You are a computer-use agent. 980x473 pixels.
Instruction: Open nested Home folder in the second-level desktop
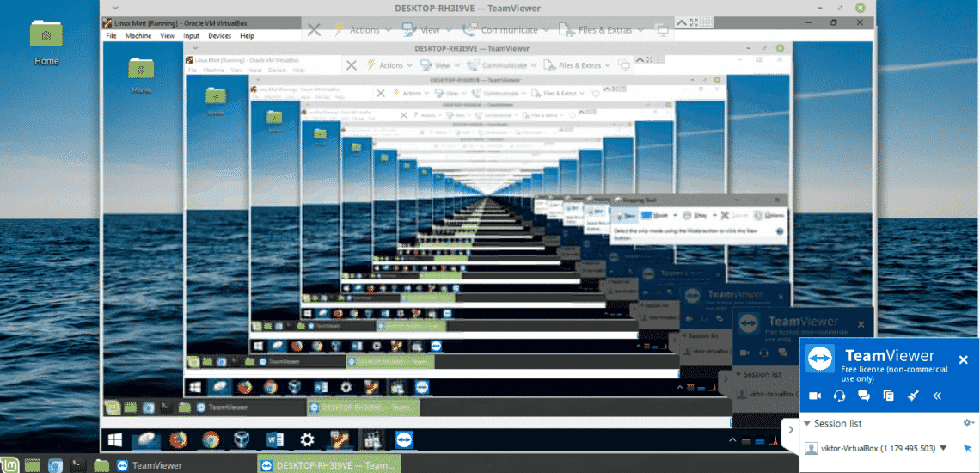click(141, 74)
